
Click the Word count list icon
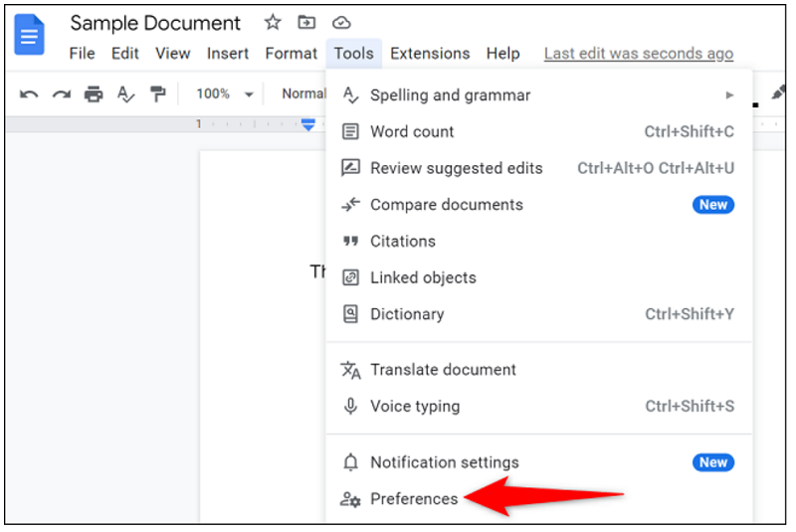click(350, 132)
